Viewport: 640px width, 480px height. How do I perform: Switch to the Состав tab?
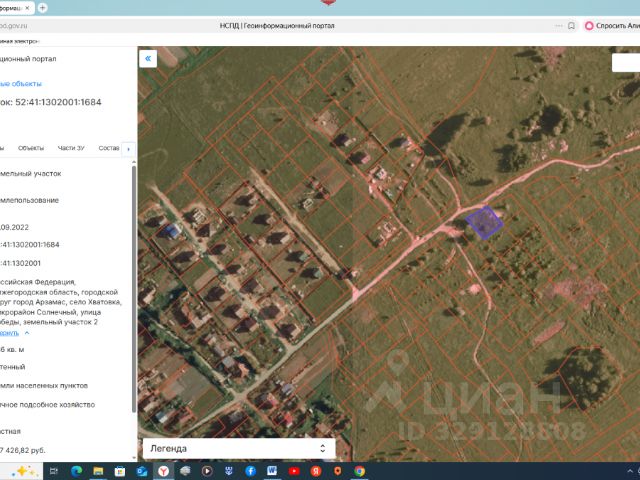(x=109, y=148)
